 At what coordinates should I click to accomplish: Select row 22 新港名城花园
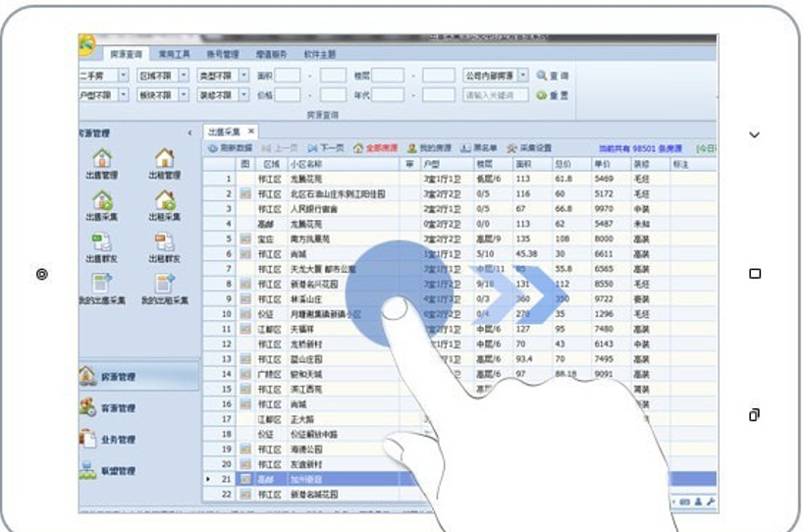[459, 494]
